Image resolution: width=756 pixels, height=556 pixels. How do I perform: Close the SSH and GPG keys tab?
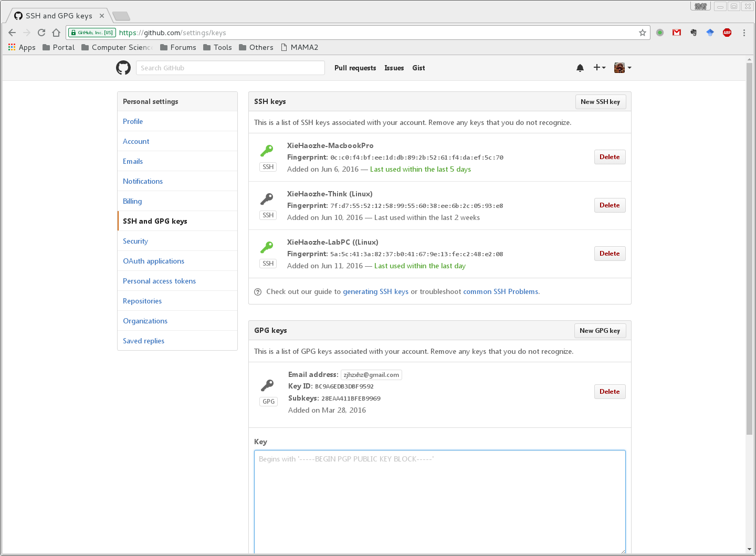tap(102, 16)
